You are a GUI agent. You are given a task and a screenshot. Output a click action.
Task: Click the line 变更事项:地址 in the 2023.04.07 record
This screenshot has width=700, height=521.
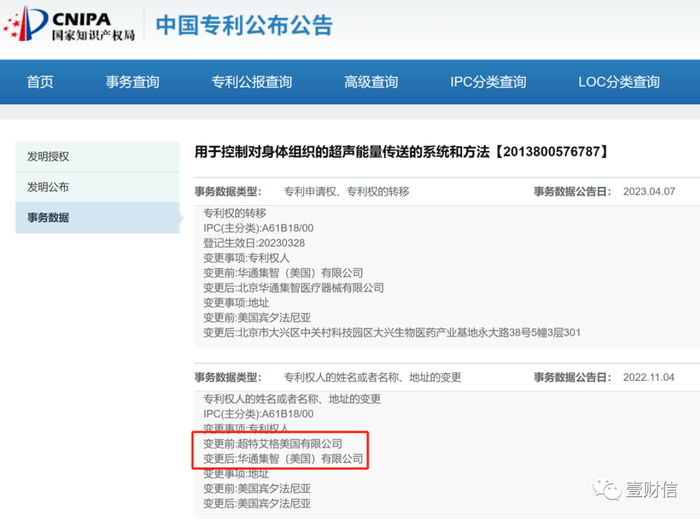pos(236,303)
